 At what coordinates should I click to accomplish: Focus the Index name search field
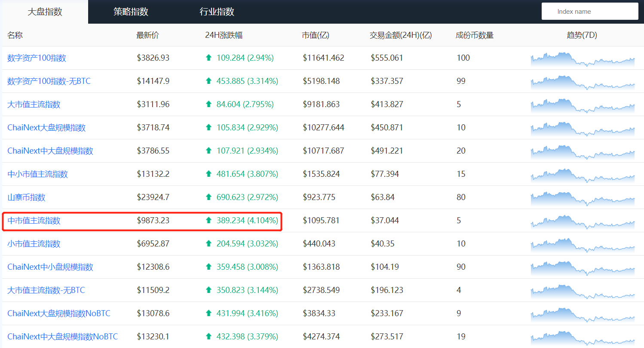[x=590, y=12]
